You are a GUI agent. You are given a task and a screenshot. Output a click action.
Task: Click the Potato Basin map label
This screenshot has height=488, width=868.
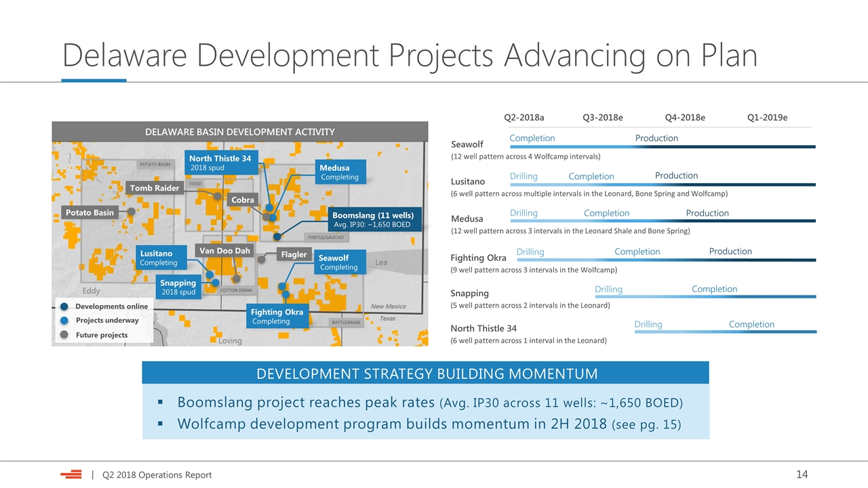(x=90, y=212)
